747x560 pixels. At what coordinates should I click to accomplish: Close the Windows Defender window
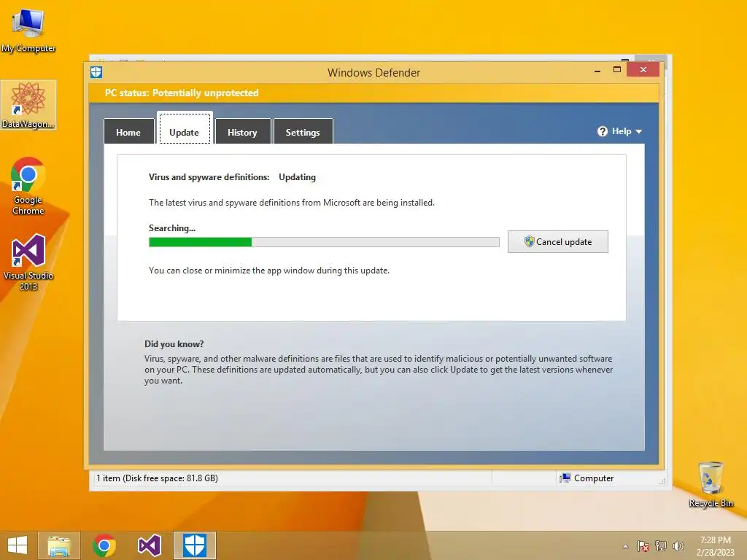tap(643, 69)
